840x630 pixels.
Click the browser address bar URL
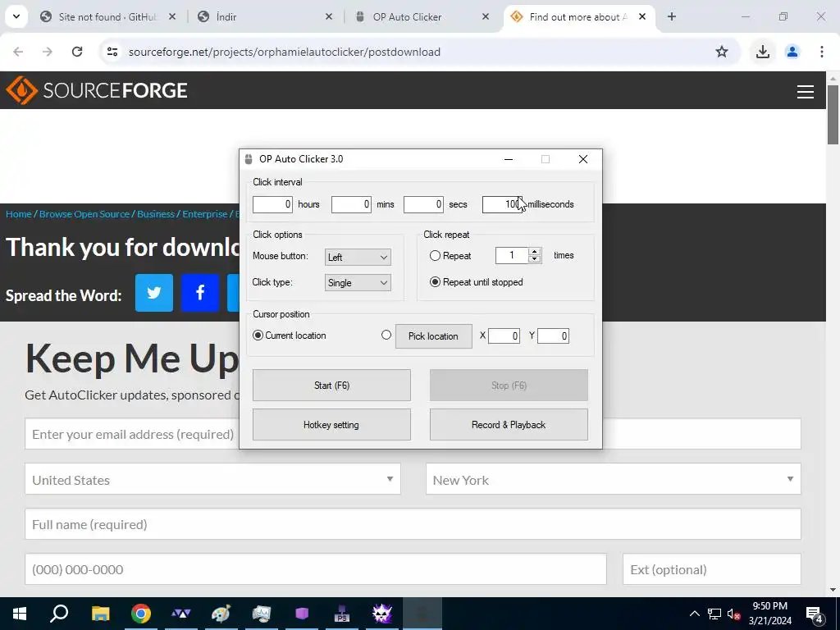tap(285, 52)
